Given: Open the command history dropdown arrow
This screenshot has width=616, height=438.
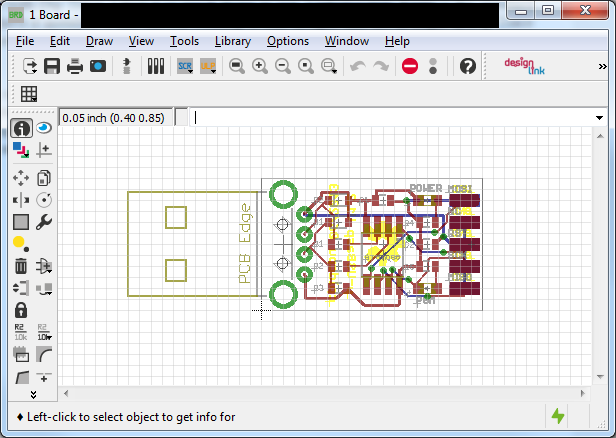Looking at the screenshot, I should [x=599, y=118].
